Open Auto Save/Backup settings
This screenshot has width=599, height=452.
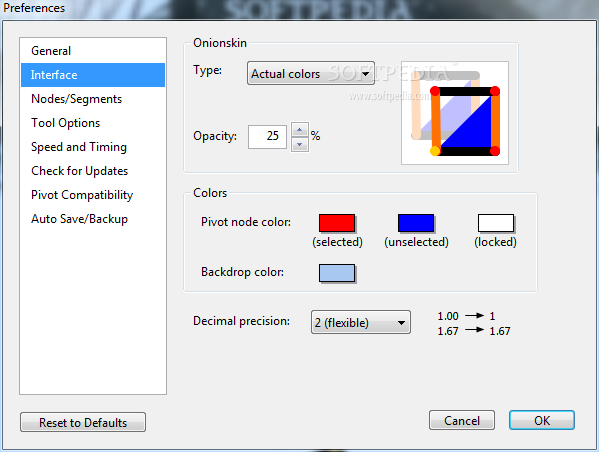tap(93, 219)
